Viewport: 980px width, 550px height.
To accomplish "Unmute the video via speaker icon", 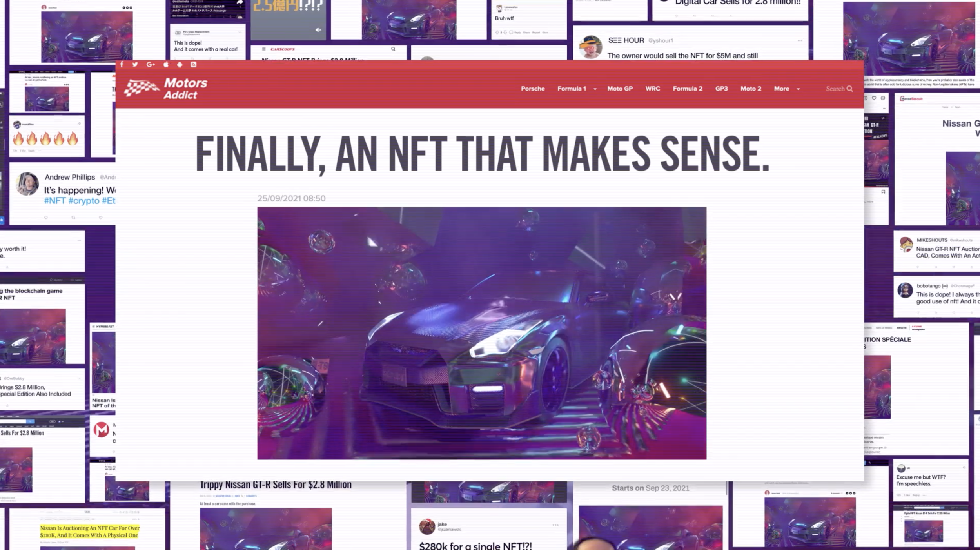I will coord(318,30).
